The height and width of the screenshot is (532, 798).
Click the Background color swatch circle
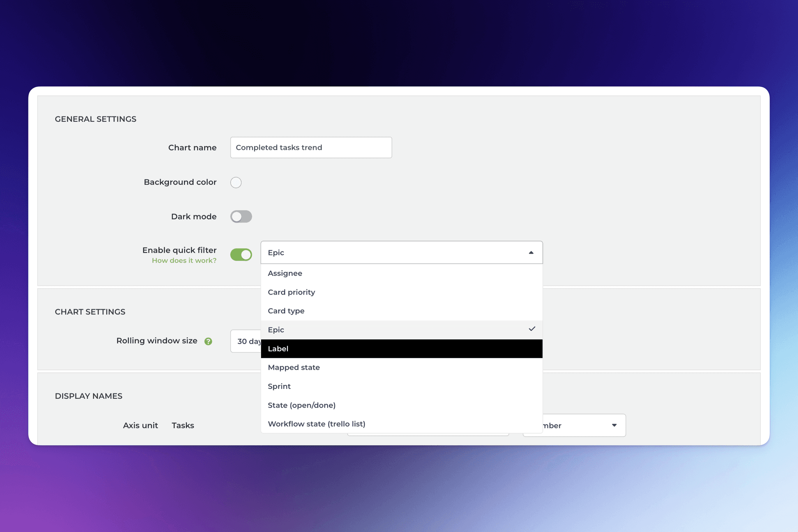coord(236,182)
